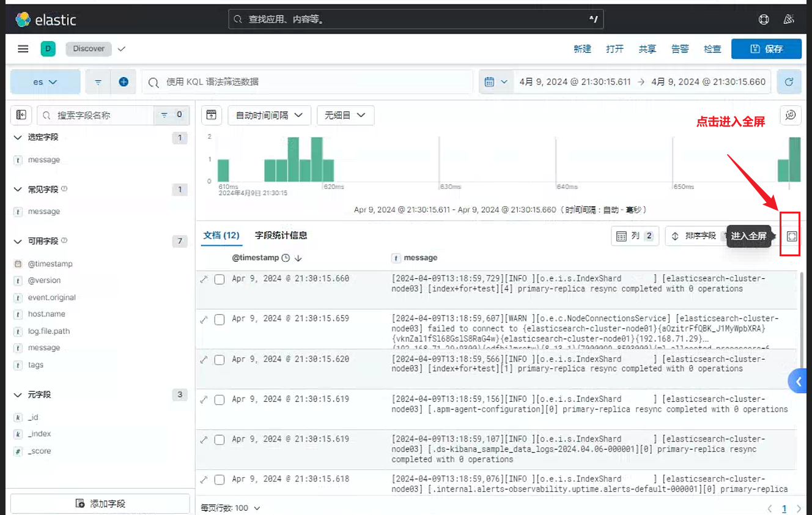Viewport: 812px width, 515px height.
Task: Toggle sort arrow on @timestamp column
Action: click(298, 258)
